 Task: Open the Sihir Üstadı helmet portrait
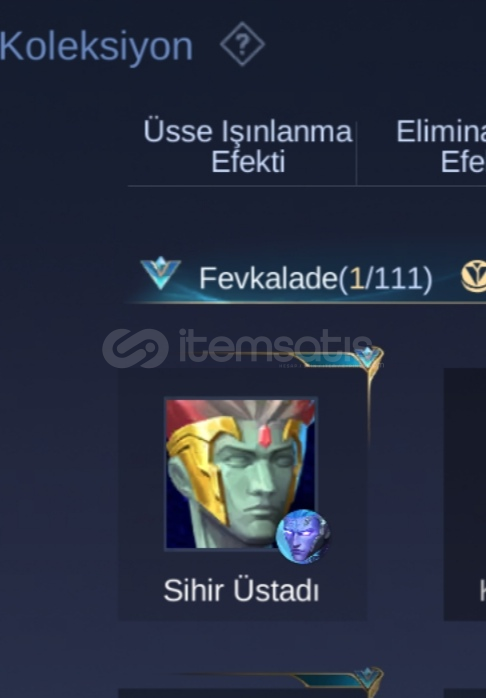[x=241, y=475]
